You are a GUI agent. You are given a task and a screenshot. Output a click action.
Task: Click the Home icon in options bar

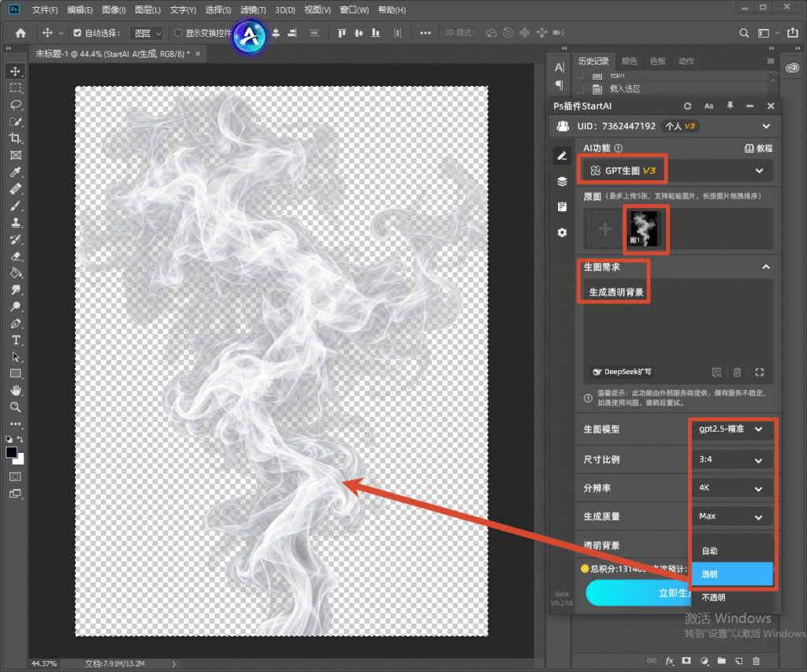20,33
